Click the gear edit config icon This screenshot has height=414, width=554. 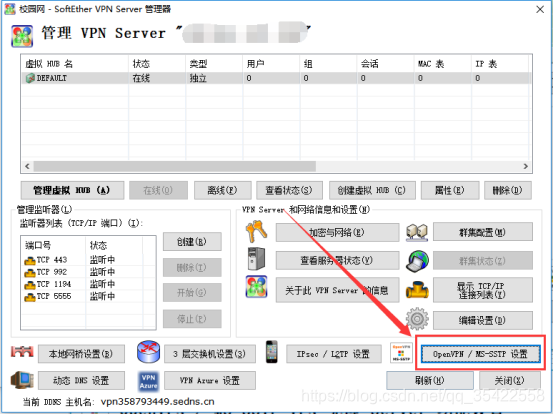click(417, 319)
